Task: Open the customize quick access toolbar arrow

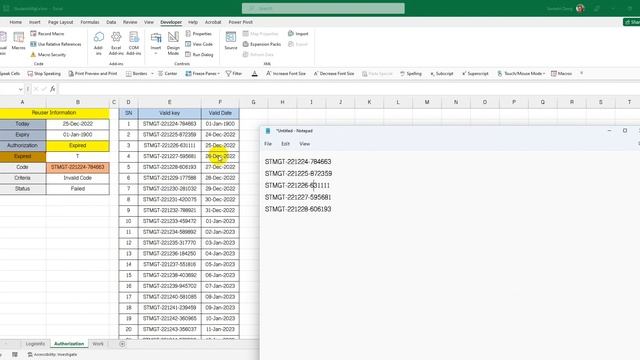Action: click(x=582, y=73)
